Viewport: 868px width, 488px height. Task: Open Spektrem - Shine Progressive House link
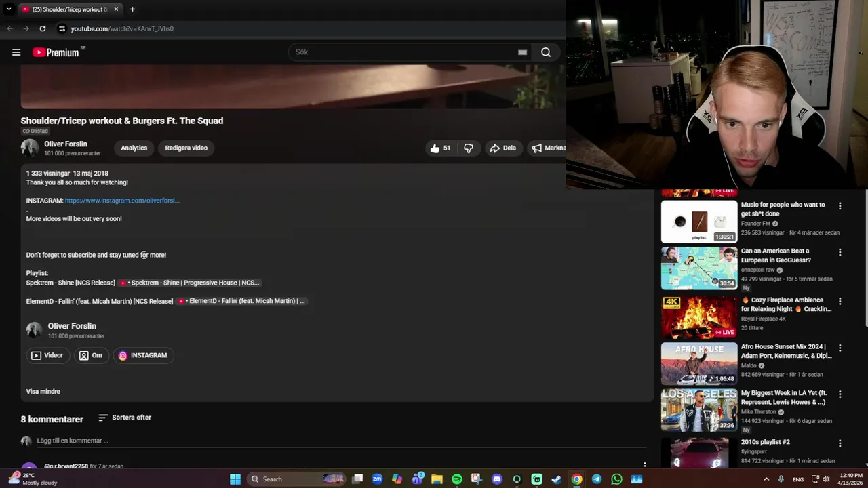[x=190, y=283]
